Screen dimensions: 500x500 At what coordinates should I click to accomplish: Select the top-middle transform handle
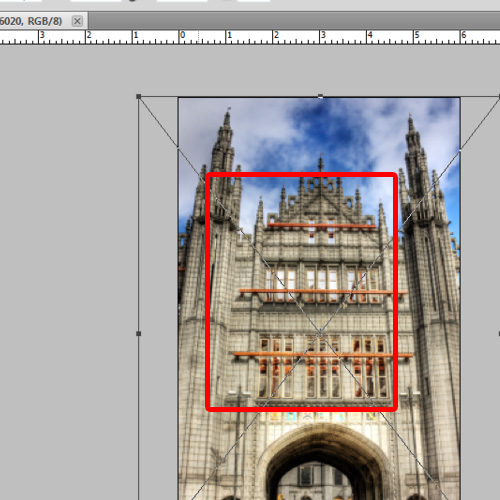click(320, 96)
